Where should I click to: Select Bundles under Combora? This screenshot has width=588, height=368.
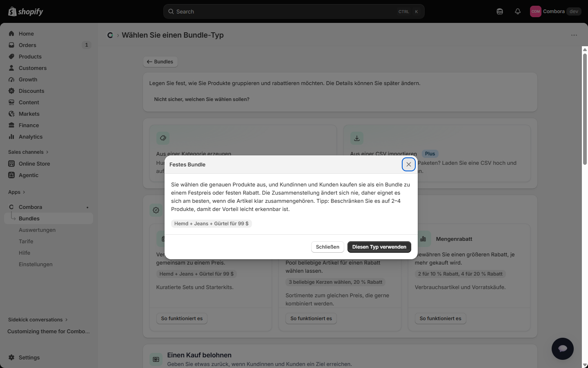[49, 218]
